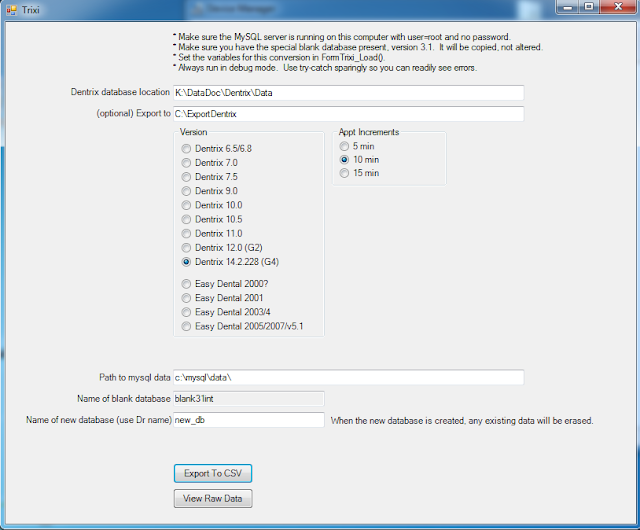Click the 'Always run in debug mode' instruction line
Viewport: 640px width, 530px height.
pyautogui.click(x=325, y=68)
